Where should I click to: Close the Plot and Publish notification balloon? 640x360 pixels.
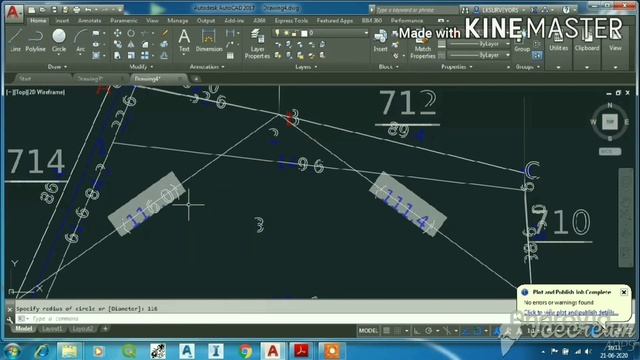click(x=624, y=292)
